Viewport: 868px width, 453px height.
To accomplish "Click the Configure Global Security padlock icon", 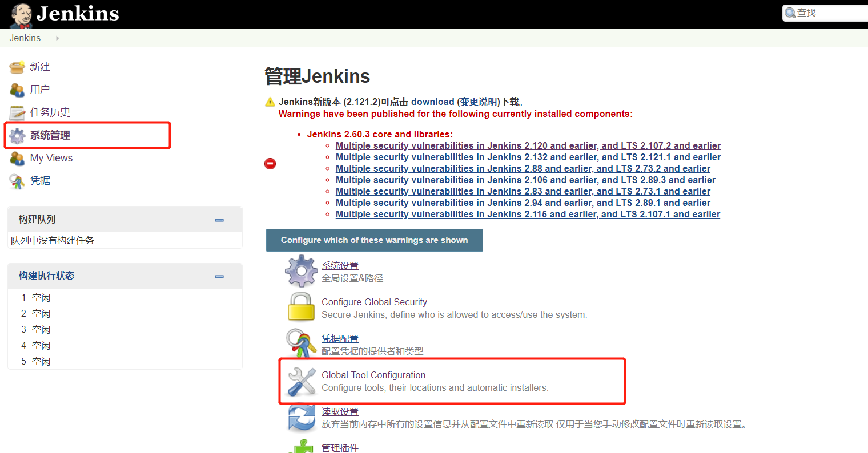I will coord(301,307).
